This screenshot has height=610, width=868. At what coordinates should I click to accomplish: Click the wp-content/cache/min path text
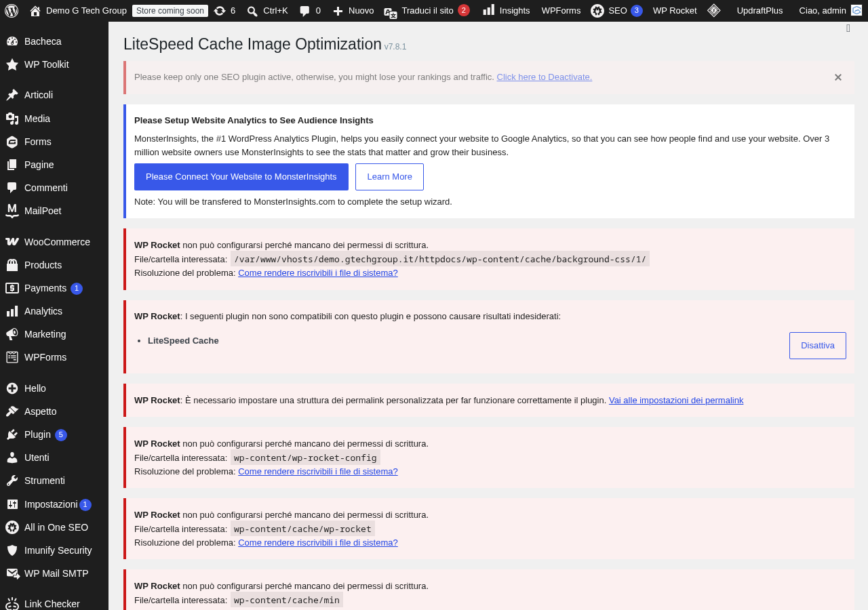[287, 600]
